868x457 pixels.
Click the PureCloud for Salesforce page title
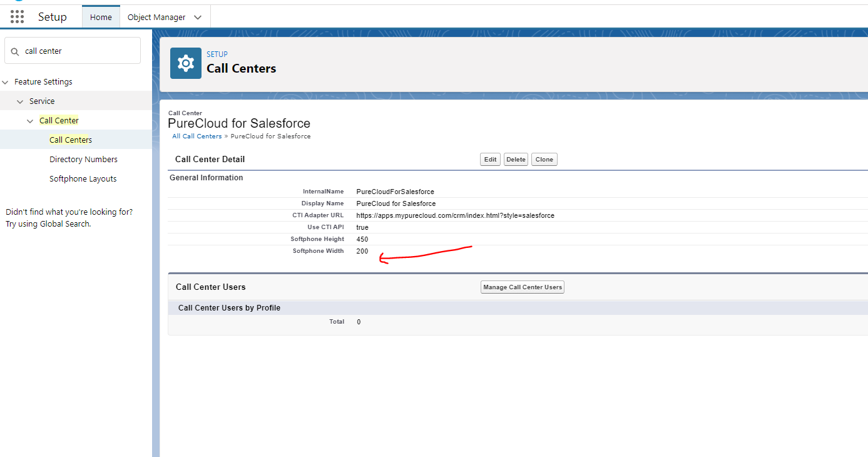(x=239, y=123)
